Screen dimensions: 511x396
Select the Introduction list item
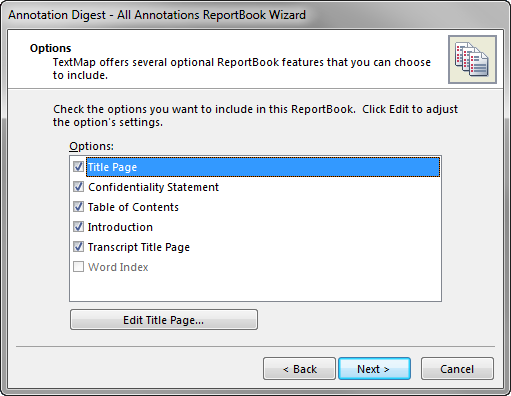click(x=120, y=227)
